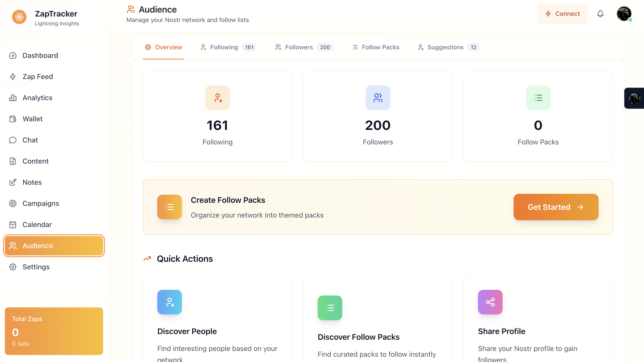Open Settings via the gear icon

[13, 267]
